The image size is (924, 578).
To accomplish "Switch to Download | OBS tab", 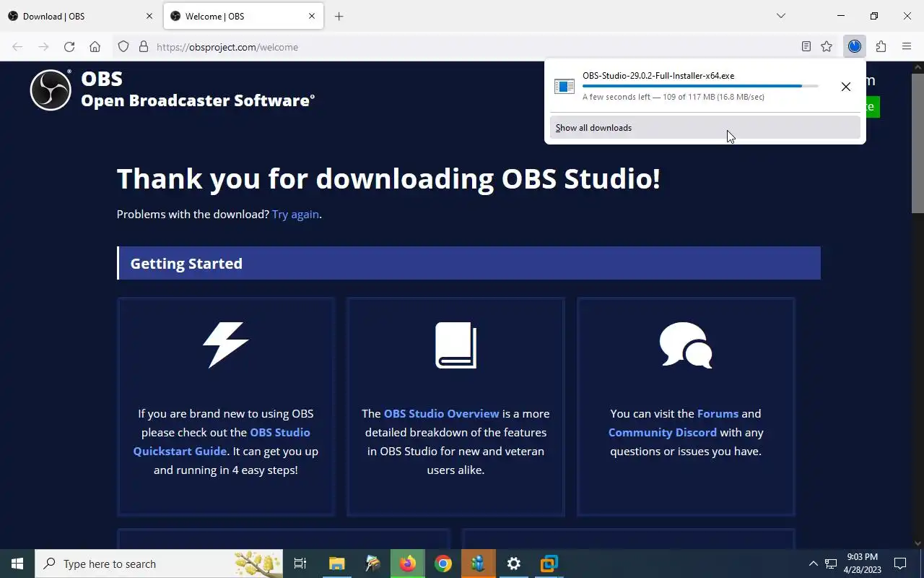I will [x=82, y=16].
